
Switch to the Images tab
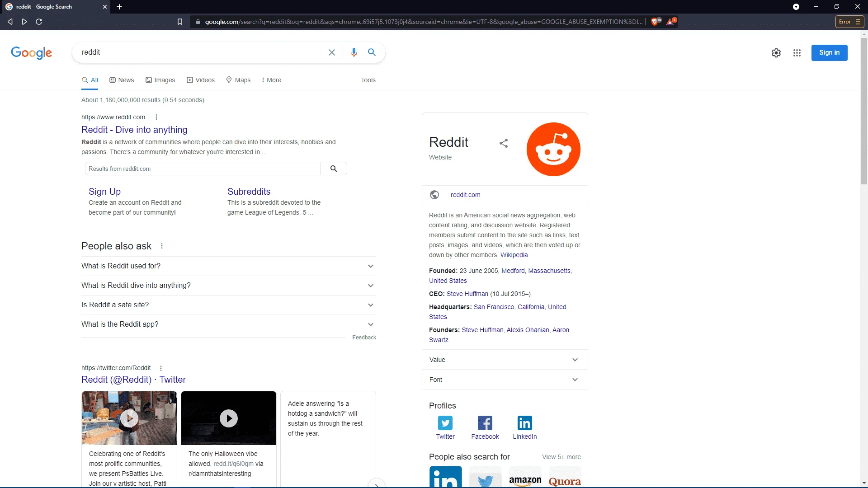[160, 80]
